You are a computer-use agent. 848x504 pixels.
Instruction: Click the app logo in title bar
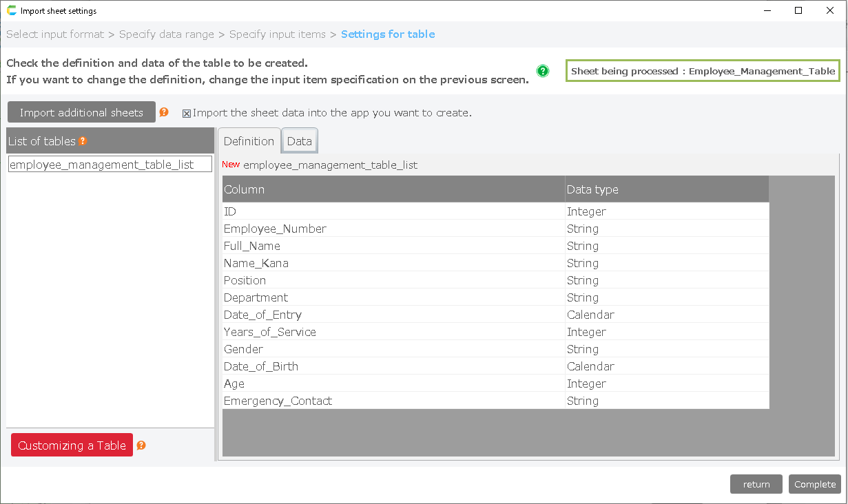(x=11, y=11)
